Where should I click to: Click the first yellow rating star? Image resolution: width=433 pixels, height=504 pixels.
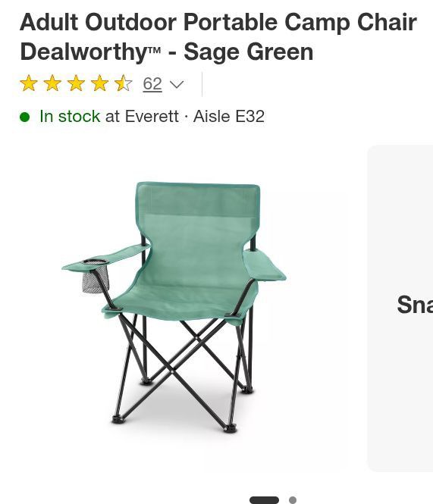[x=29, y=83]
